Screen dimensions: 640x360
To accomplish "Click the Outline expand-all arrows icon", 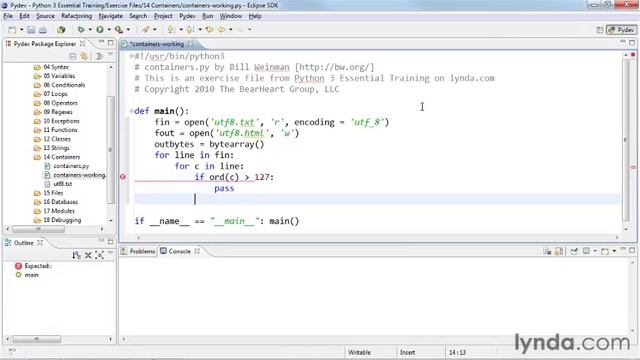I will coord(99,255).
